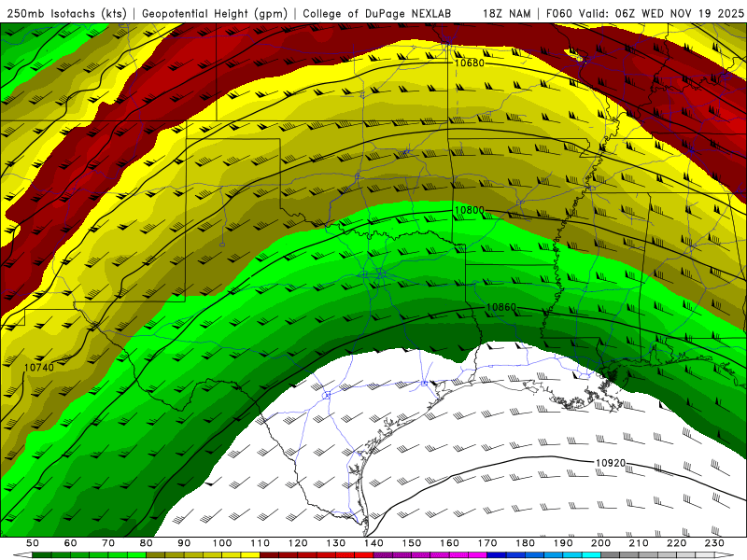Viewport: 747px width, 560px height.
Task: Click the 70 value on the color scale
Action: click(x=108, y=543)
